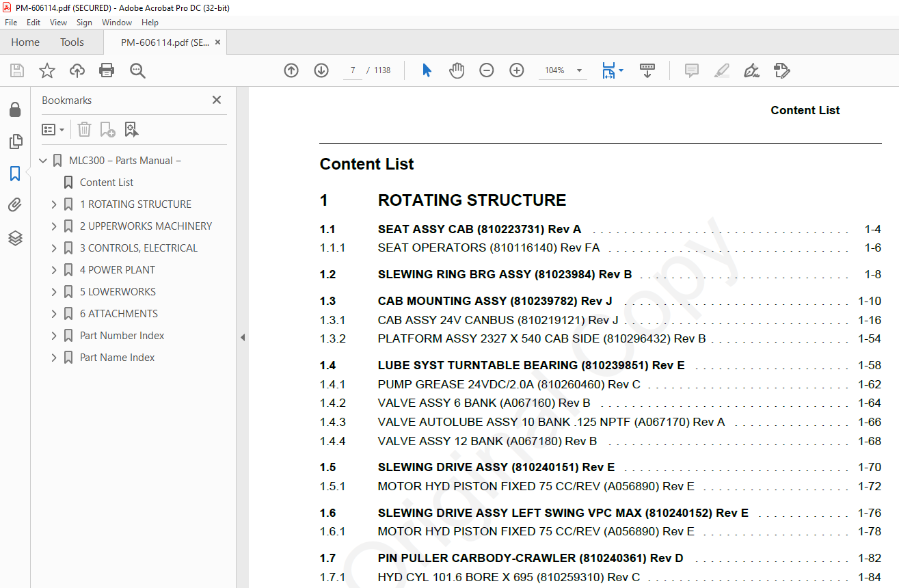Expand the 1 ROTATING STRUCTURE bookmark
899x588 pixels.
click(54, 204)
